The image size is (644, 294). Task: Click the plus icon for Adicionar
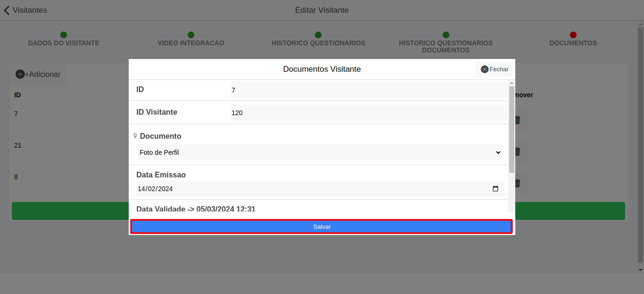pyautogui.click(x=20, y=74)
